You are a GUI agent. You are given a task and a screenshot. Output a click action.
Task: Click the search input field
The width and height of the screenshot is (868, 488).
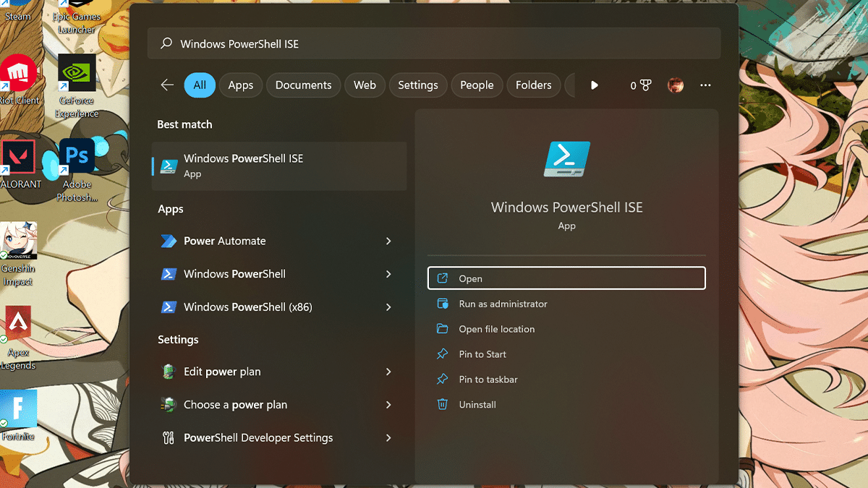434,44
